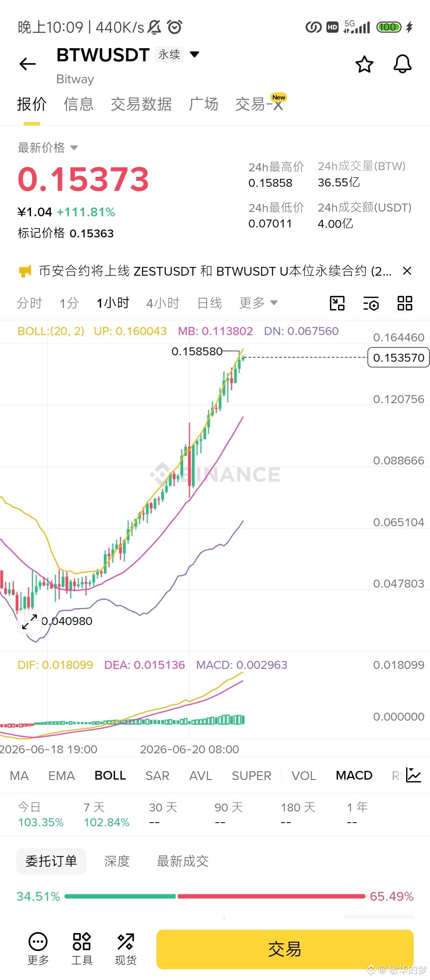Tap the 今日 103.35% performance value
This screenshot has width=430, height=980.
[x=41, y=823]
